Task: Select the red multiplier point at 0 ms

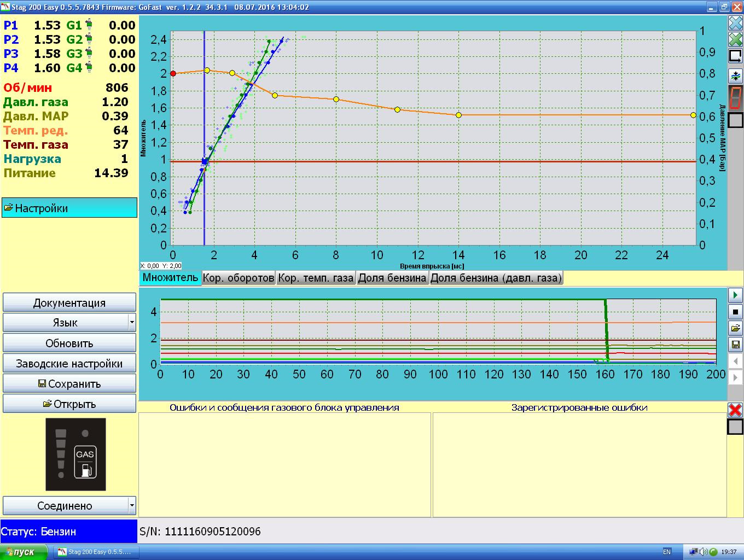Action: point(173,73)
